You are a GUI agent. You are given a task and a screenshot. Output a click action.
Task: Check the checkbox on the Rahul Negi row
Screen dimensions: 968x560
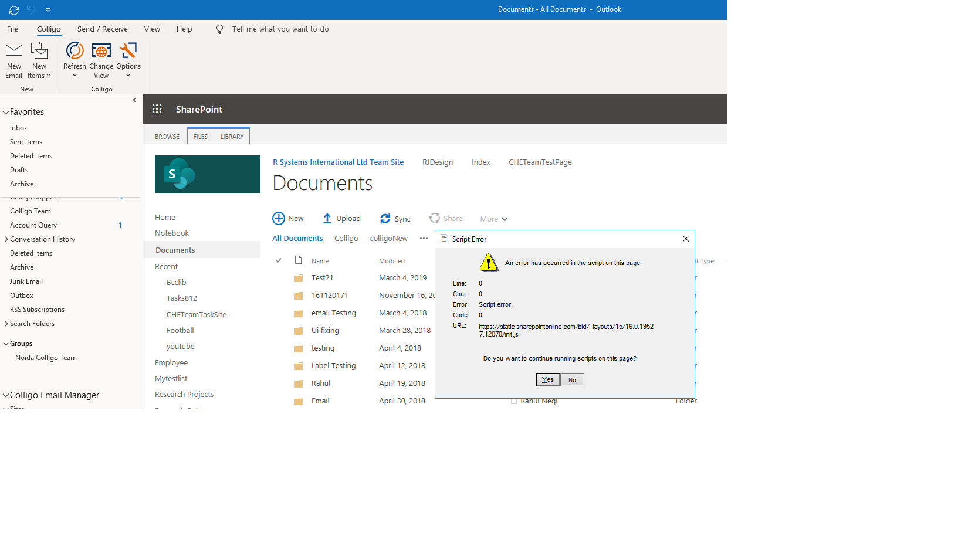coord(514,401)
